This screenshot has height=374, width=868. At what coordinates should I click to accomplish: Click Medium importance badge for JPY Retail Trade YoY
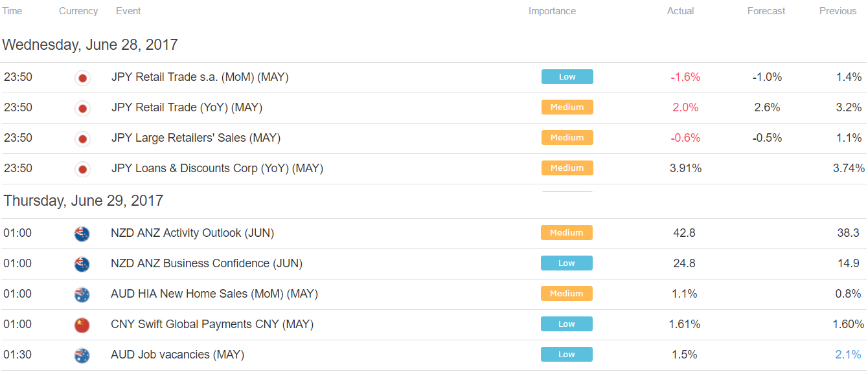(x=567, y=107)
